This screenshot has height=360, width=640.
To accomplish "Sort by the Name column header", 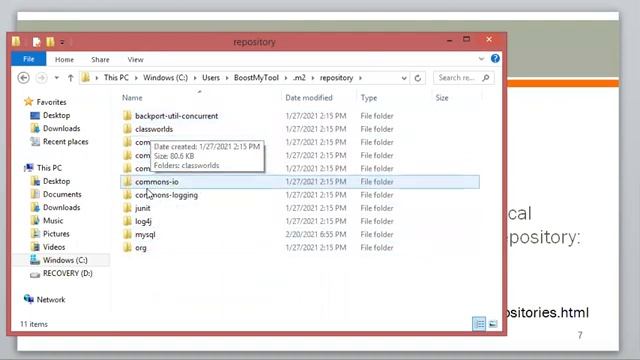I will coord(132,98).
